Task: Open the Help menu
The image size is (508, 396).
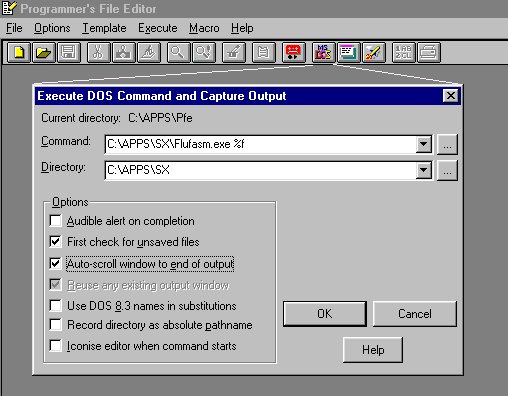Action: (x=242, y=28)
